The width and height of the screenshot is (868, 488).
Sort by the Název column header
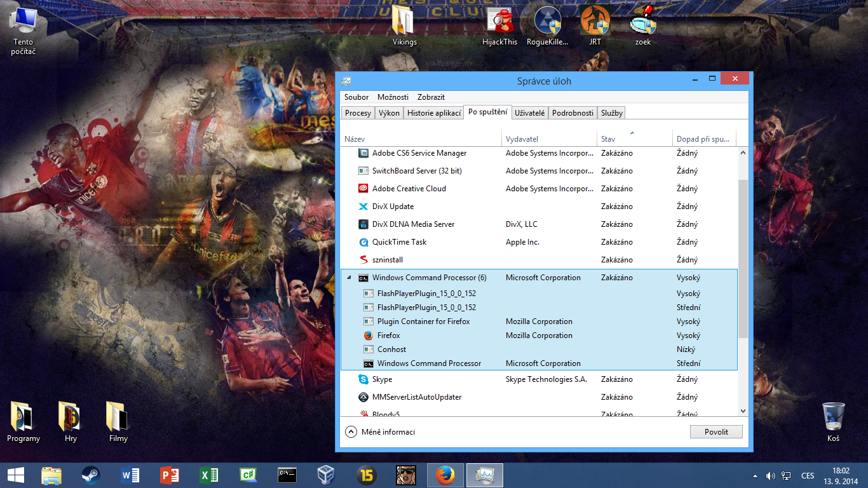tap(421, 139)
